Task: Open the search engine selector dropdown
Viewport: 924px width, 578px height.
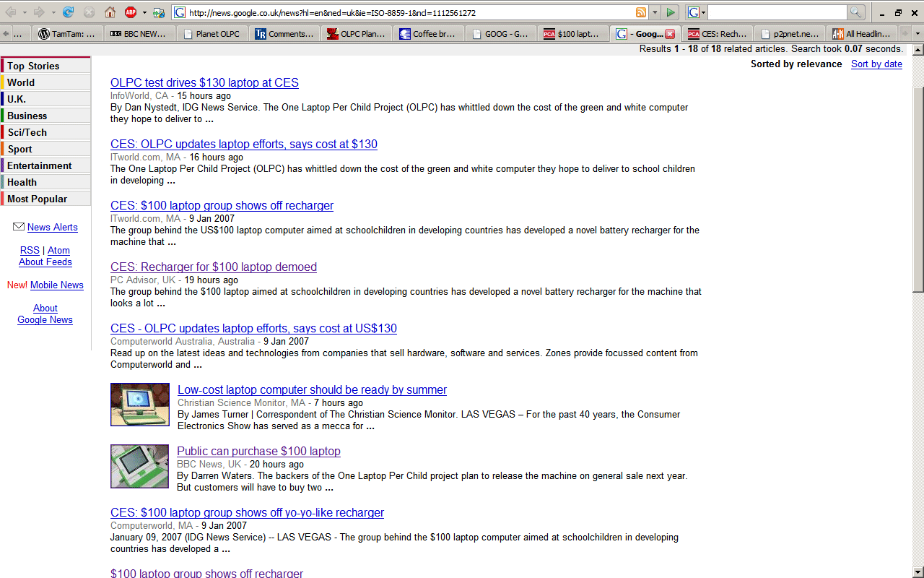Action: coord(696,12)
